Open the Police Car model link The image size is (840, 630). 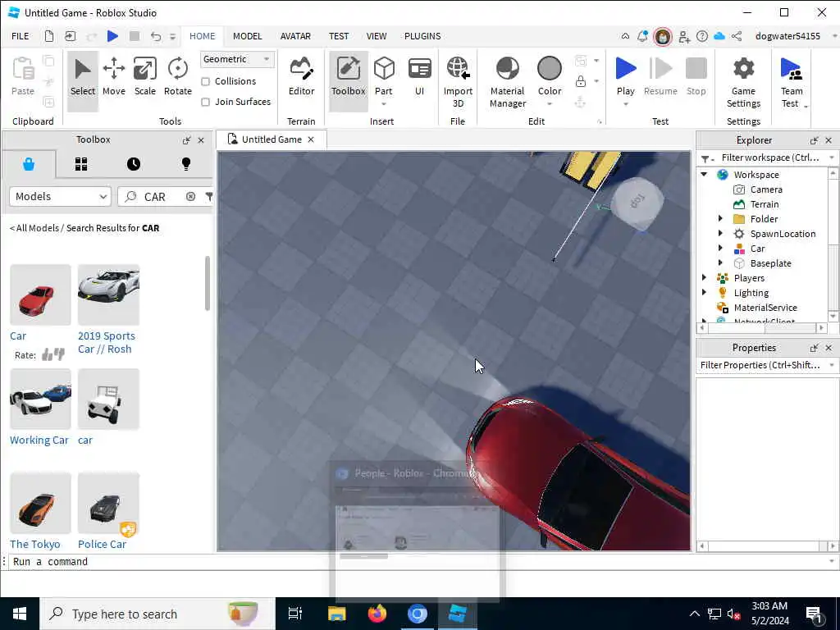[102, 544]
